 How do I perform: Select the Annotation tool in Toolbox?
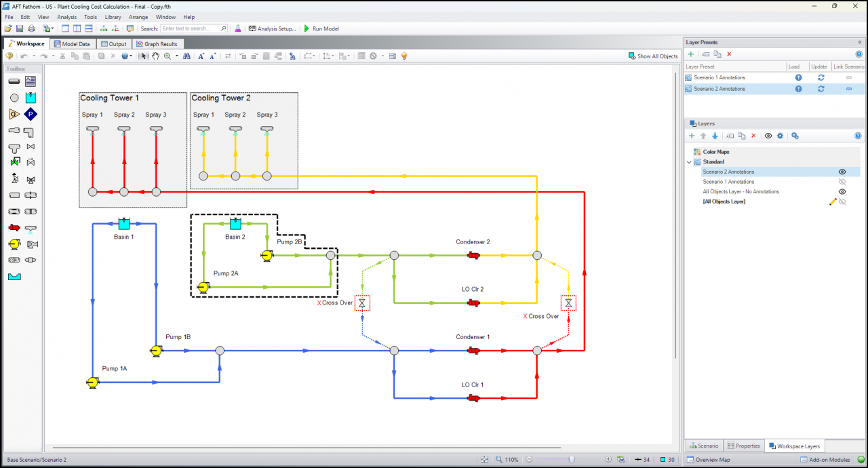click(31, 81)
